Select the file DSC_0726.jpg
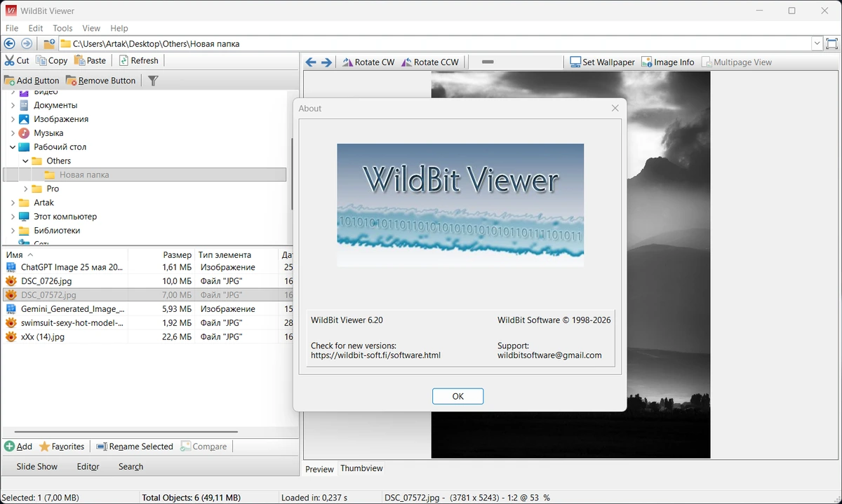This screenshot has width=842, height=504. tap(46, 281)
